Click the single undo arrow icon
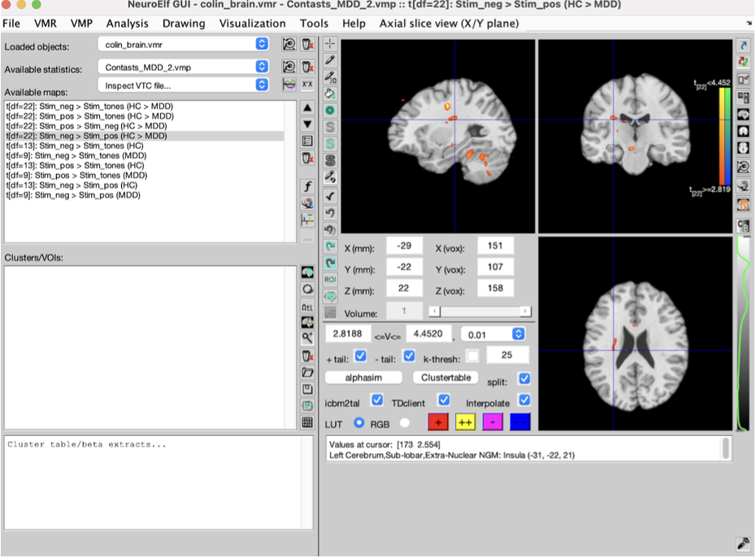The image size is (756, 558). pyautogui.click(x=330, y=212)
